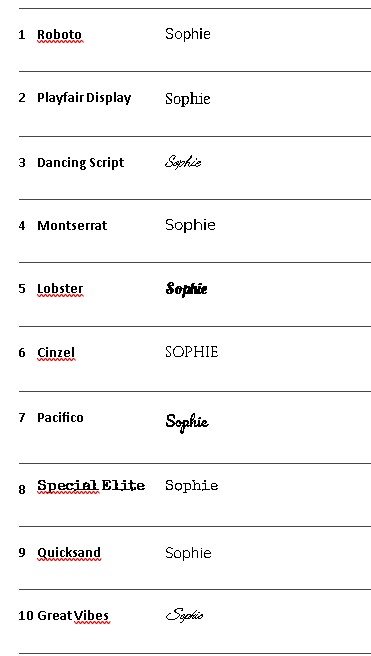
Task: Click the Roboto font name
Action: pyautogui.click(x=59, y=34)
